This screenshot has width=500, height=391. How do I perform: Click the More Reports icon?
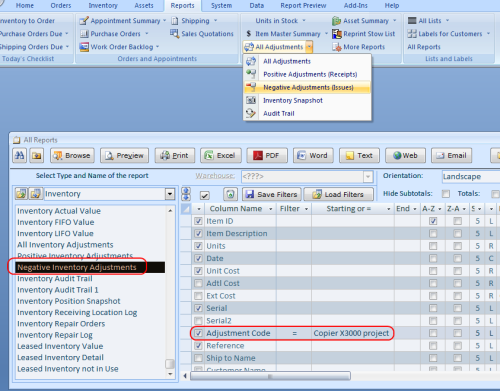[337, 47]
